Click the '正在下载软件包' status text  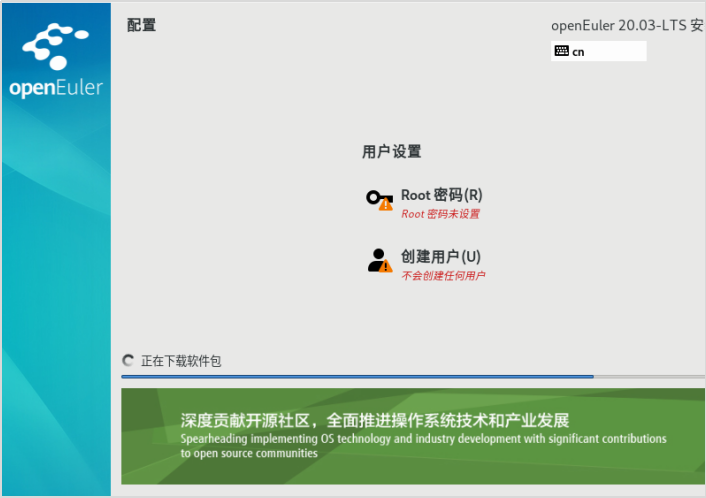point(181,361)
